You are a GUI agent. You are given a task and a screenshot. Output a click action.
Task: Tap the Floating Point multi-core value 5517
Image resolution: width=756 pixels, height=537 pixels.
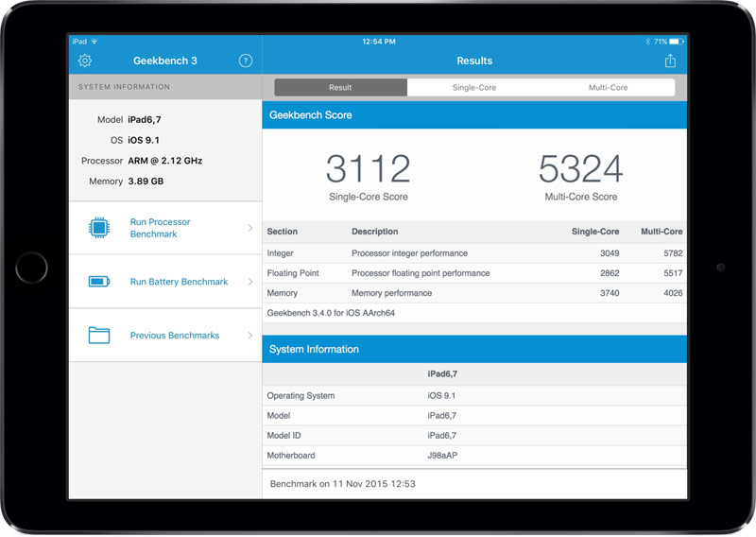coord(673,273)
